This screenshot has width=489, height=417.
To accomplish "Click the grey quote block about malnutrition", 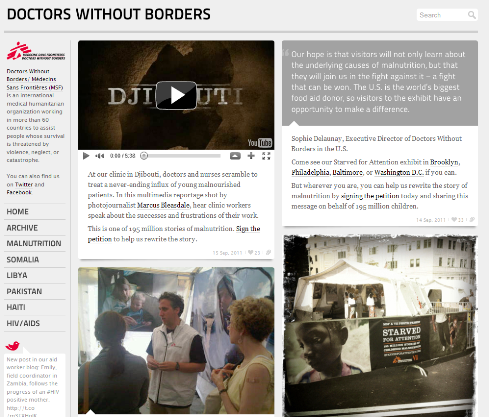I will (x=380, y=83).
